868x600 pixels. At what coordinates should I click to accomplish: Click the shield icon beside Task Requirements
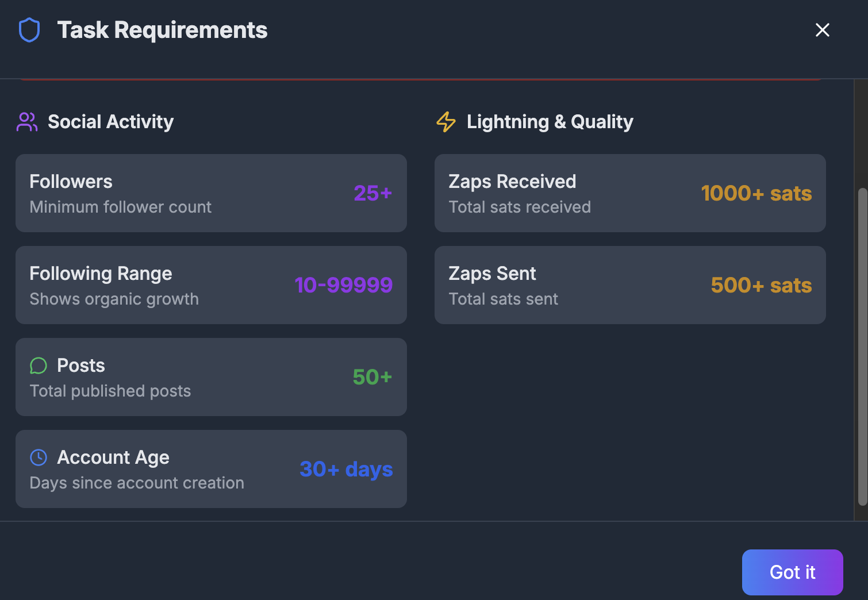(x=29, y=30)
